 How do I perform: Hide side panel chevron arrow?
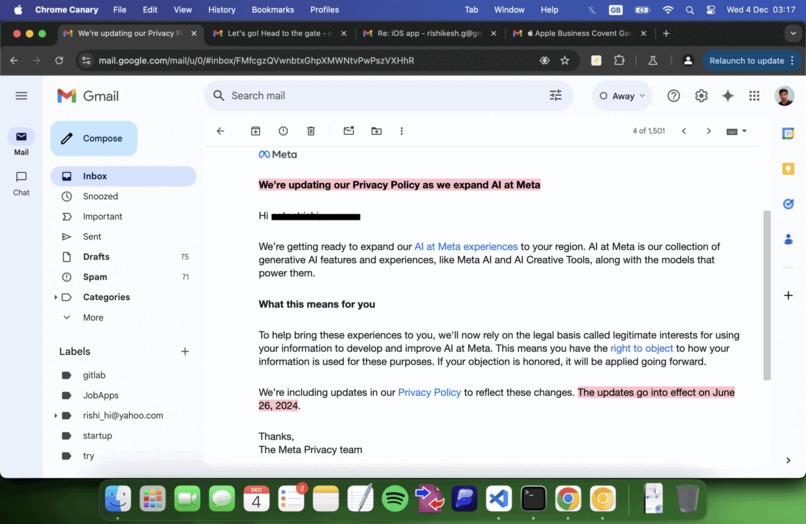point(788,460)
